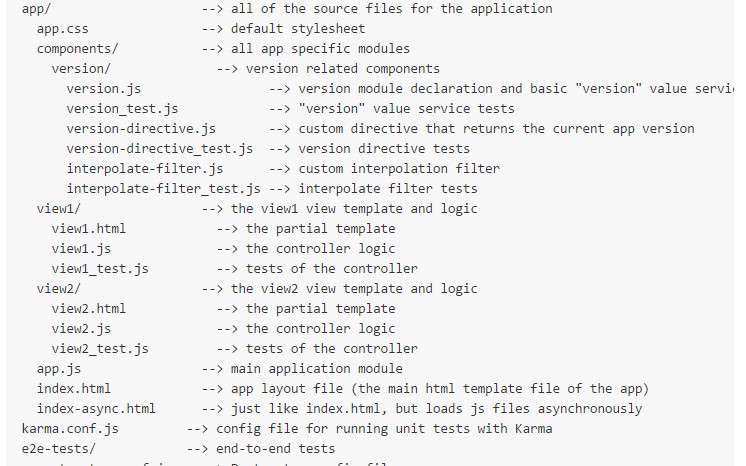Select the app.css file name
The width and height of the screenshot is (746, 466).
pyautogui.click(x=63, y=29)
